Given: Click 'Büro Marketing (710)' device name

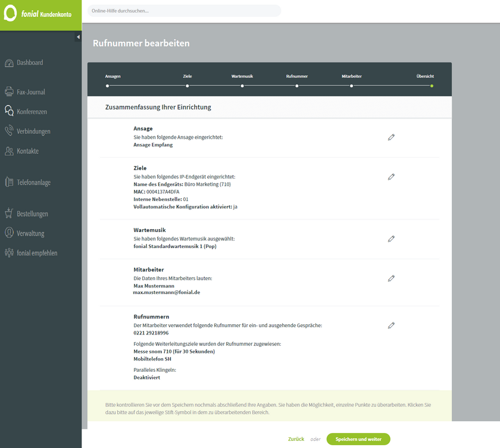Looking at the screenshot, I should [207, 184].
